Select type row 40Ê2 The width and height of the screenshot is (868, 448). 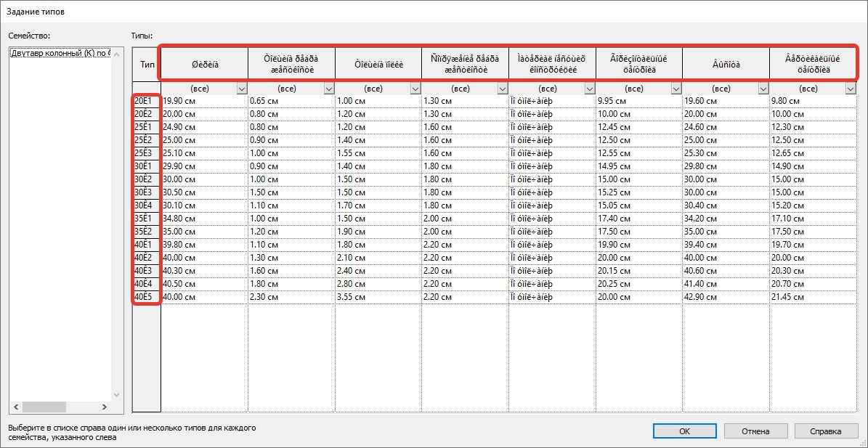pyautogui.click(x=147, y=256)
